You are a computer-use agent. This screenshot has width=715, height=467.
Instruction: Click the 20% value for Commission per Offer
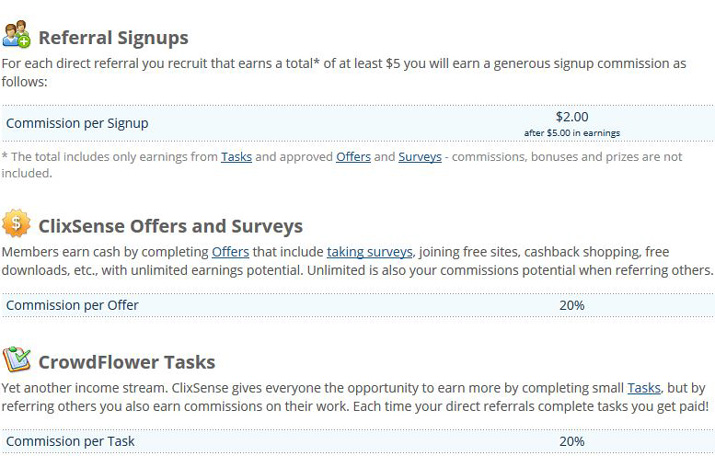(x=572, y=305)
